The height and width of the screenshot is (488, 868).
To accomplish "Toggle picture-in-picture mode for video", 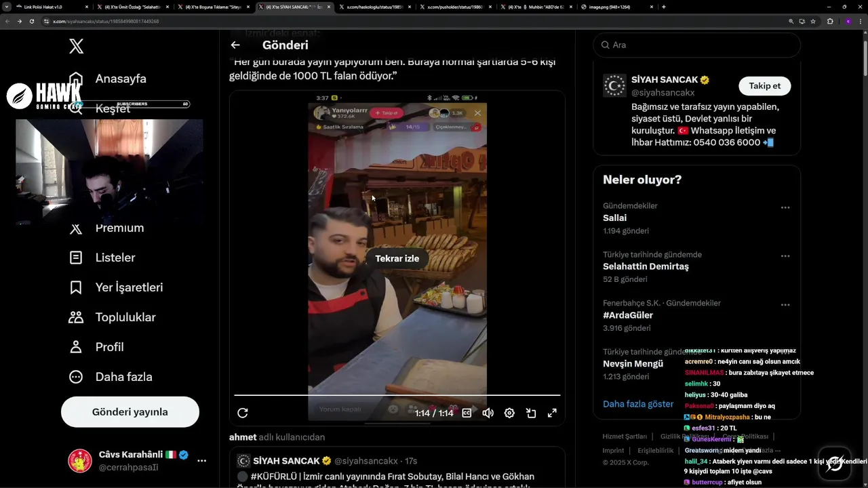I will [531, 413].
